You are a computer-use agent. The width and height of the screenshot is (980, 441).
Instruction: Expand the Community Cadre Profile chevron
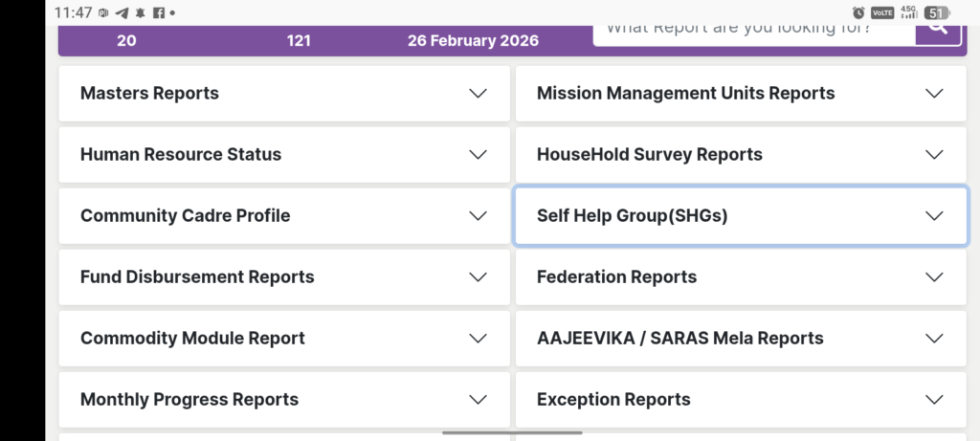[479, 216]
